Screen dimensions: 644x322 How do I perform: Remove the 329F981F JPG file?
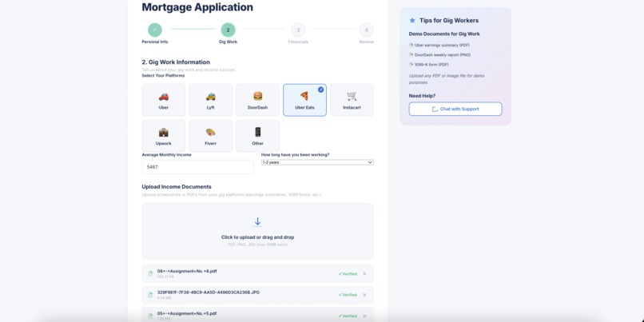[x=364, y=295]
